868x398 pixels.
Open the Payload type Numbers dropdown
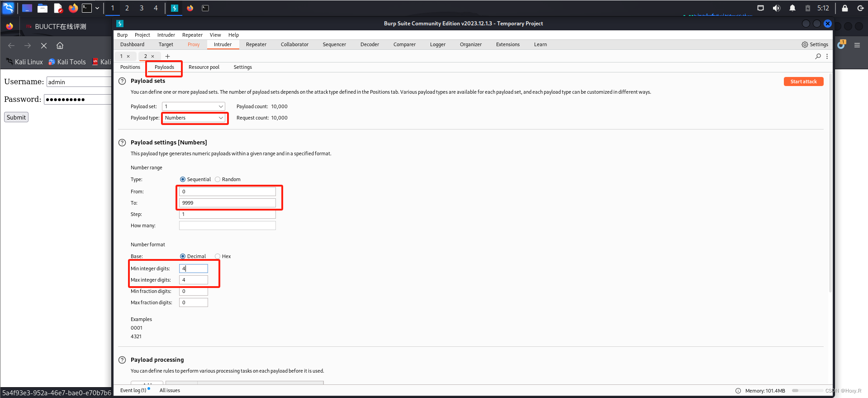pos(194,118)
